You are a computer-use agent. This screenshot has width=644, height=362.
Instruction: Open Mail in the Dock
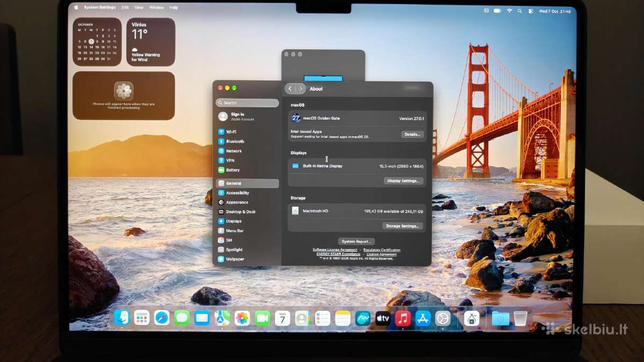pos(202,318)
